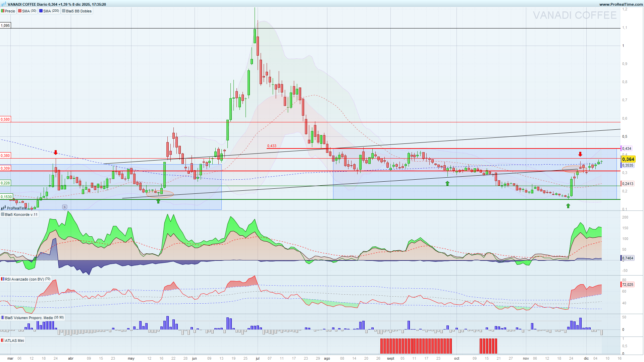644x362 pixels.
Task: Click the 'dic' label on the time axis
Action: click(x=586, y=358)
